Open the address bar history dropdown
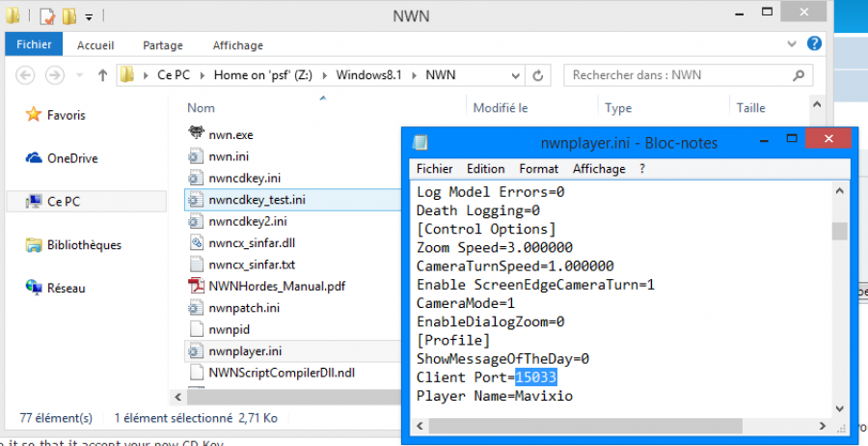 515,76
